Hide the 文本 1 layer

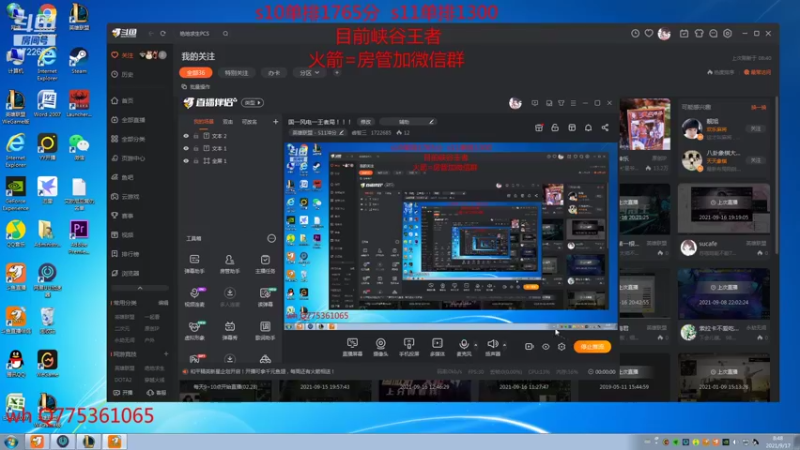tap(186, 148)
